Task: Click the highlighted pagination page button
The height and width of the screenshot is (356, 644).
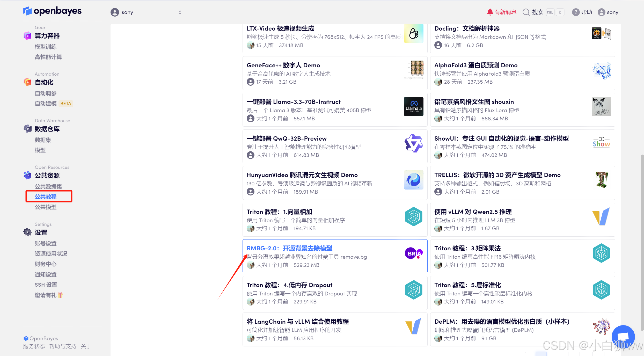Action: tap(541, 354)
